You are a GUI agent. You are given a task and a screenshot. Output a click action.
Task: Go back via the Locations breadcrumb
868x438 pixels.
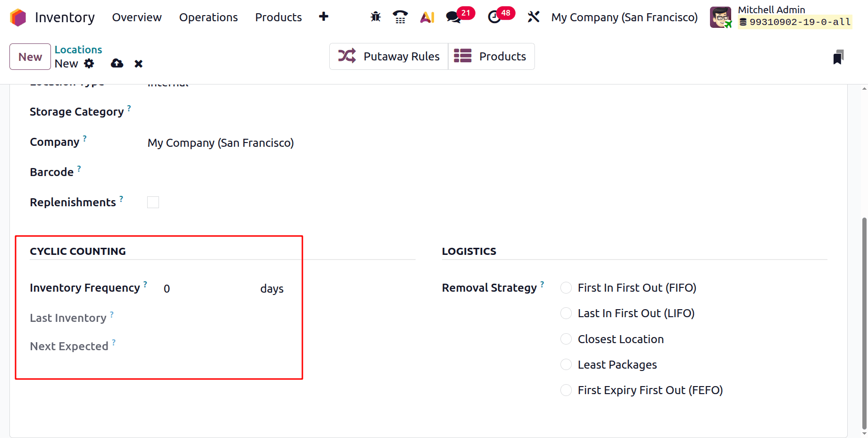click(x=78, y=49)
